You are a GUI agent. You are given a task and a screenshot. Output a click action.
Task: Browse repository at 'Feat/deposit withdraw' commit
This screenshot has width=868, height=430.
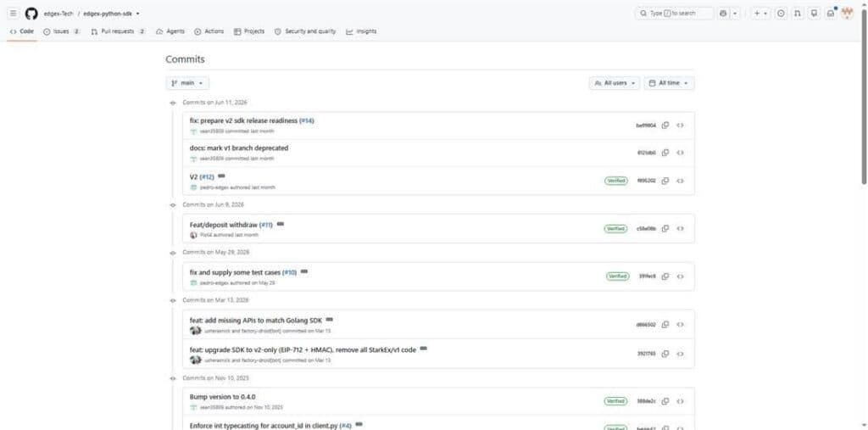(x=681, y=228)
